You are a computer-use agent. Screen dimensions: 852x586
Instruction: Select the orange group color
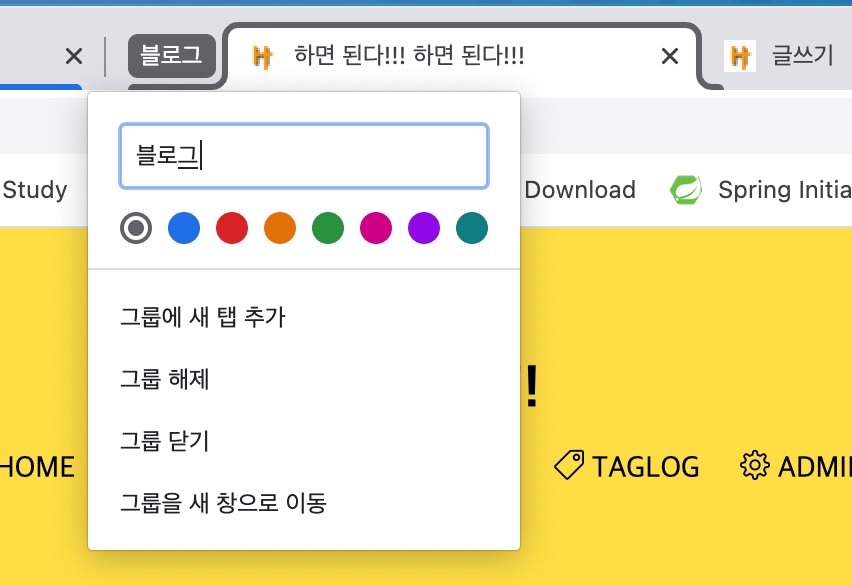(280, 228)
